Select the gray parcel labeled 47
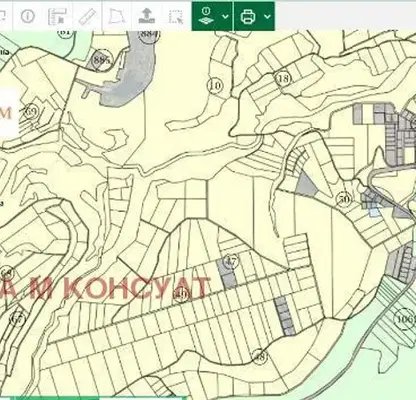416x400 pixels. coord(227,272)
